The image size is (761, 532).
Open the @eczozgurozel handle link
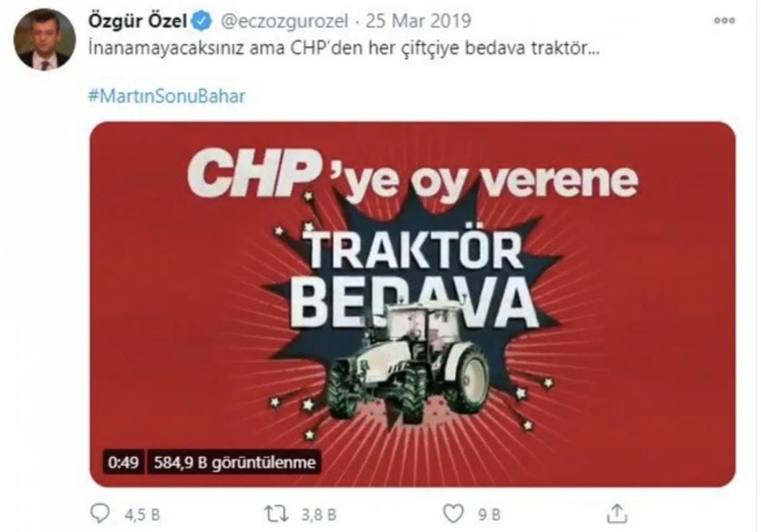click(283, 22)
